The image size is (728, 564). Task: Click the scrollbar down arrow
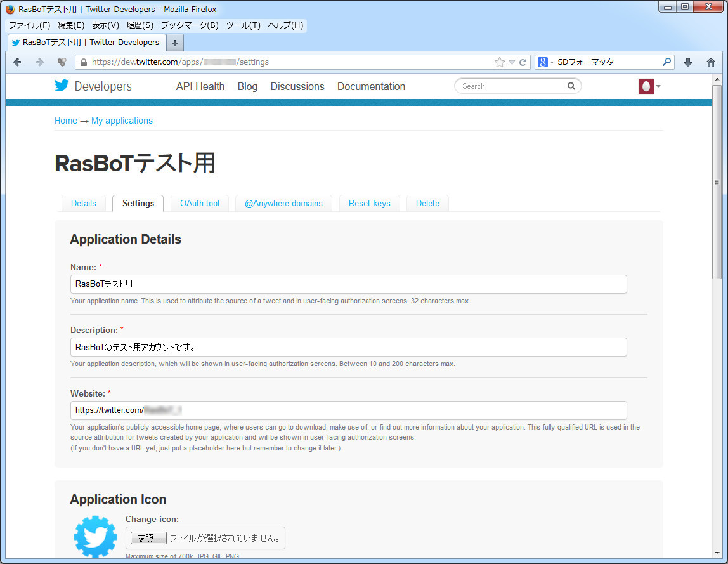tap(717, 553)
